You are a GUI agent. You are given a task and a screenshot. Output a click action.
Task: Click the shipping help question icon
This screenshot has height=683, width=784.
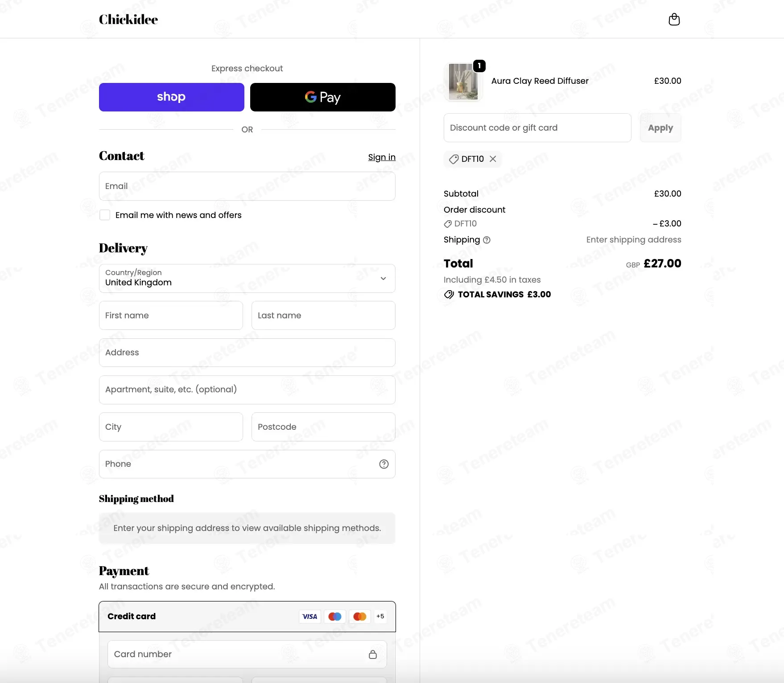[x=487, y=240]
